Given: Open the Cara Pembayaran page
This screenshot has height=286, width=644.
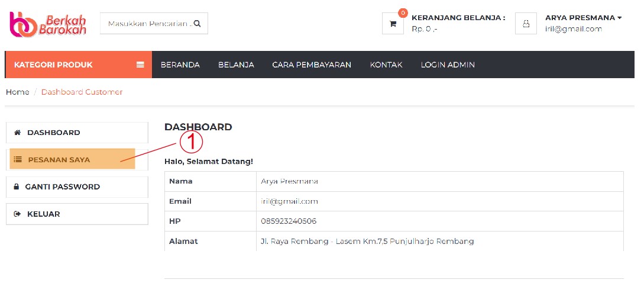Looking at the screenshot, I should pos(312,65).
